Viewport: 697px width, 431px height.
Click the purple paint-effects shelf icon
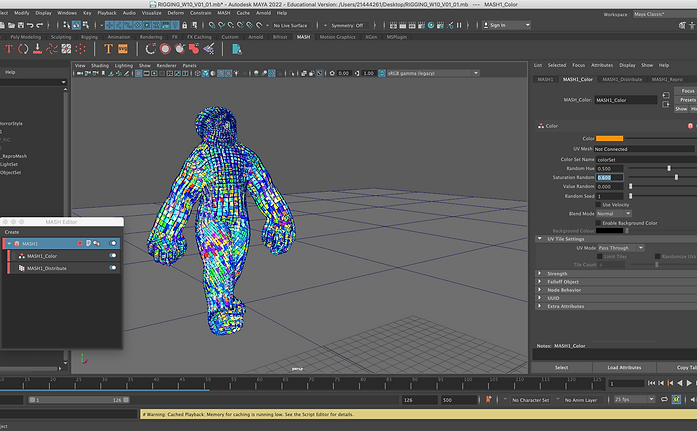(208, 49)
